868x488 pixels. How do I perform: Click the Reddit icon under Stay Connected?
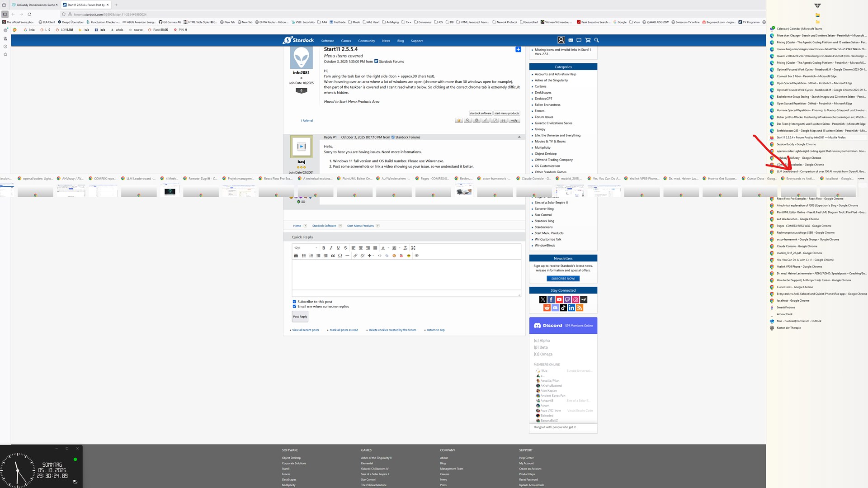pos(547,308)
